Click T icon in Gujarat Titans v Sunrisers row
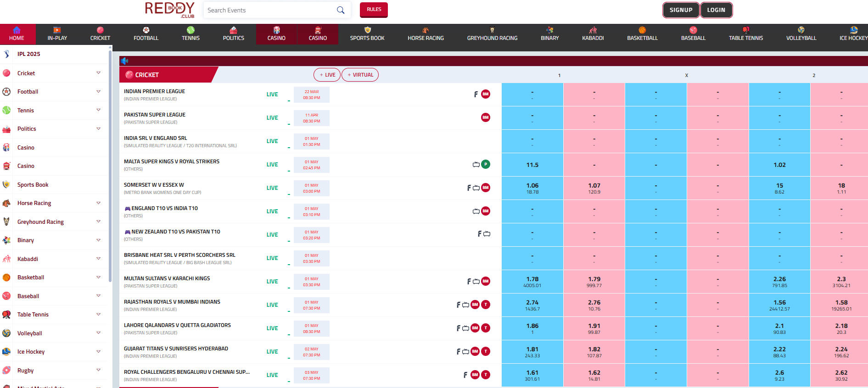The height and width of the screenshot is (388, 868). click(x=486, y=351)
